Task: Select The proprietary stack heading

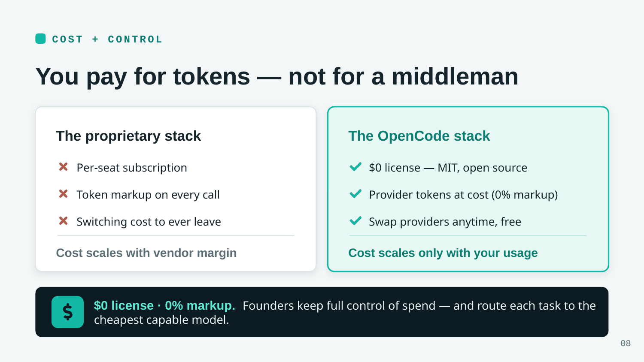Action: click(x=128, y=136)
